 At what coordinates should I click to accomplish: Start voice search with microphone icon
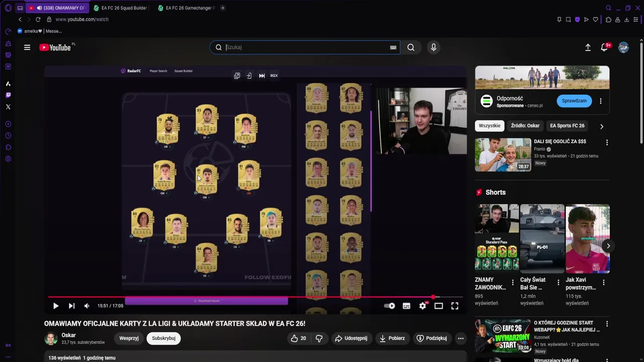click(x=434, y=47)
